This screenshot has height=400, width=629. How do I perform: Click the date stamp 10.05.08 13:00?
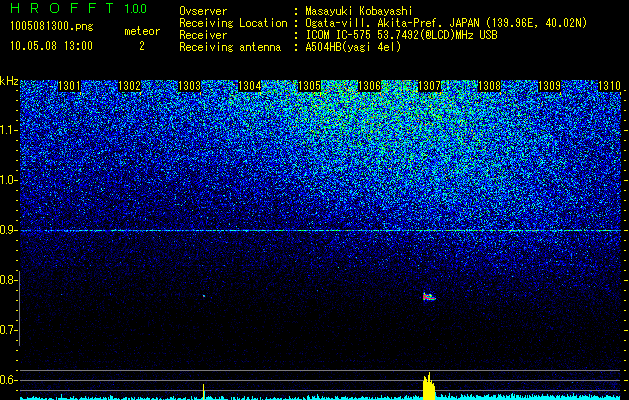click(52, 46)
